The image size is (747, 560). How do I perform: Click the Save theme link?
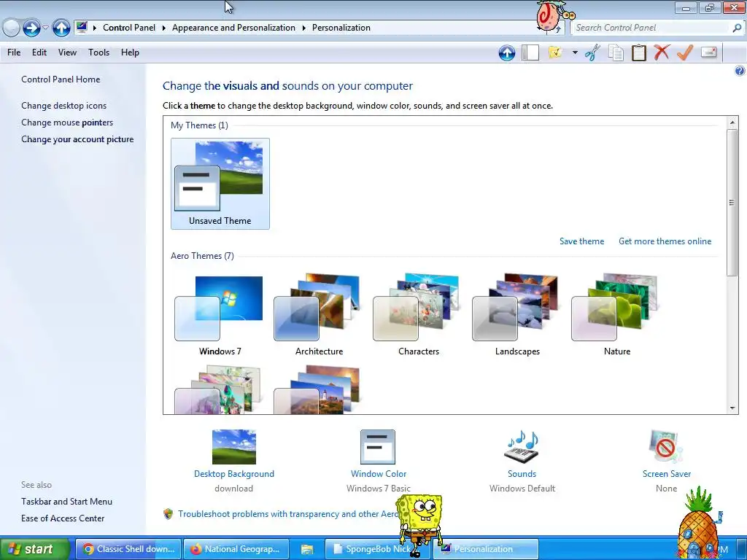coord(581,241)
